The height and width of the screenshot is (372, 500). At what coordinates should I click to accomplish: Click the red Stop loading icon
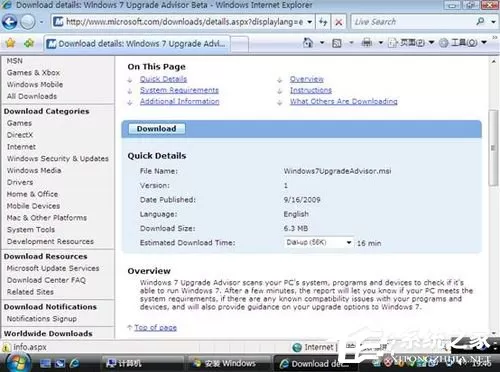pyautogui.click(x=339, y=22)
